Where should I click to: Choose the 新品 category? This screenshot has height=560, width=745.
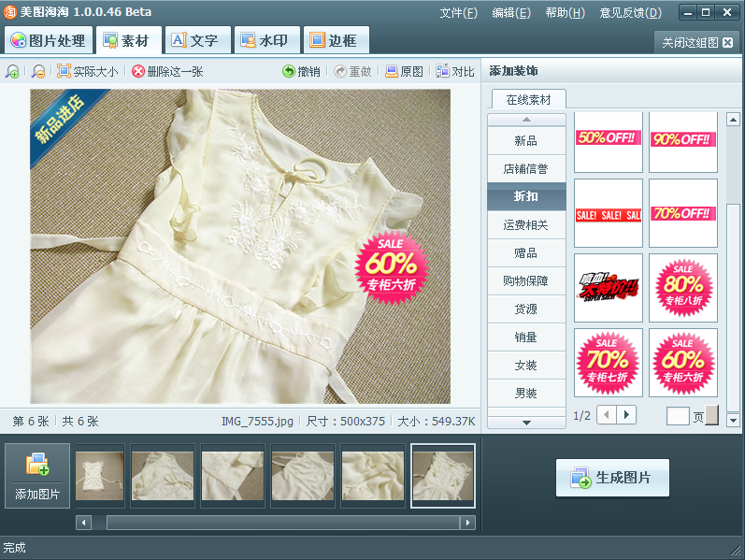pos(526,141)
